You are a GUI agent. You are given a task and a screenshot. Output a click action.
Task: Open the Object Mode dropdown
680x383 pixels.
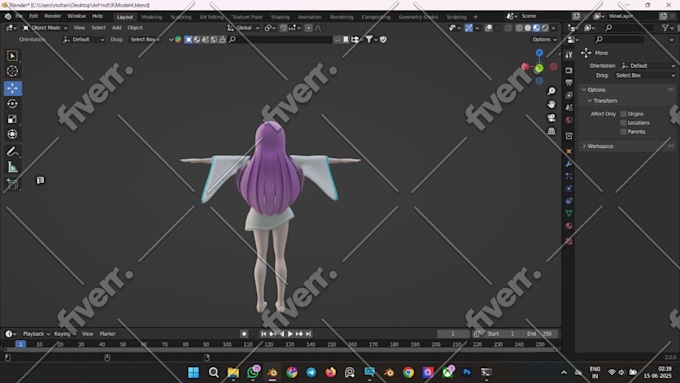pos(45,28)
